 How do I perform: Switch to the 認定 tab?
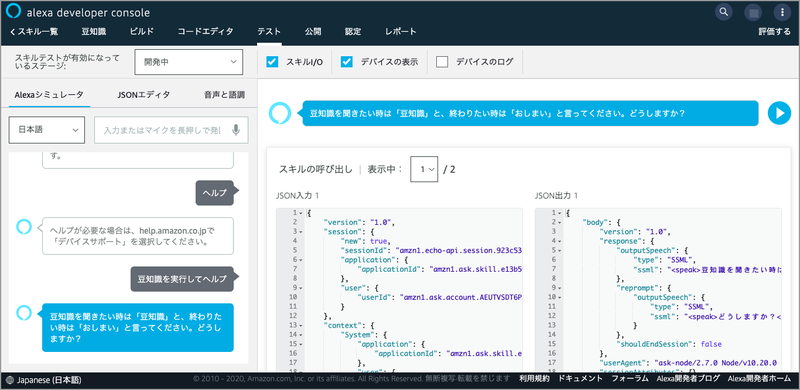pyautogui.click(x=353, y=32)
